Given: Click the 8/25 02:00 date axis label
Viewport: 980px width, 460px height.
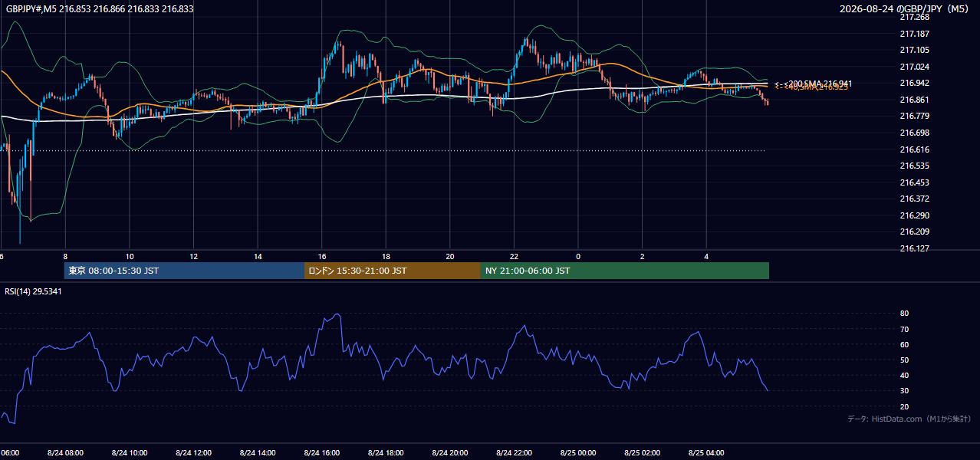Looking at the screenshot, I should (642, 453).
